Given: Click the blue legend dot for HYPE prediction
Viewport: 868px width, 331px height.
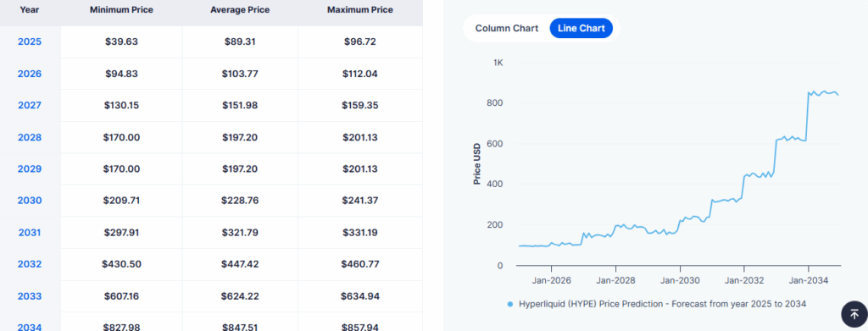Looking at the screenshot, I should click(x=509, y=305).
